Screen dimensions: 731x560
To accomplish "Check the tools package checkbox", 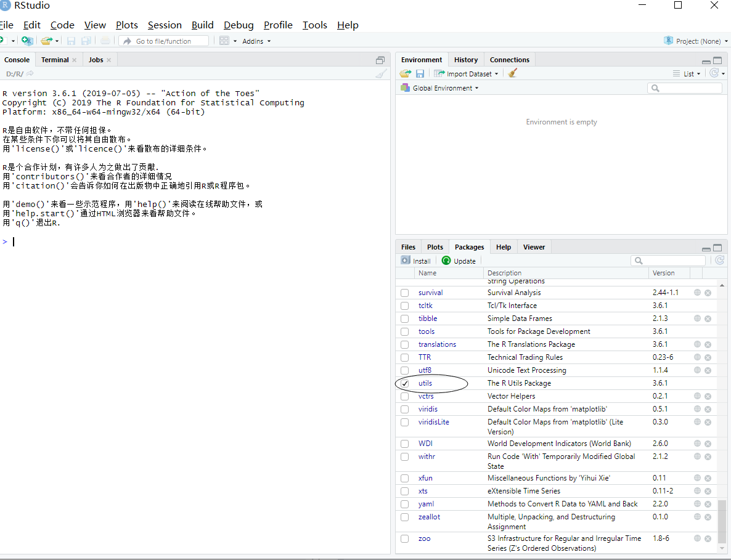I will (x=405, y=331).
